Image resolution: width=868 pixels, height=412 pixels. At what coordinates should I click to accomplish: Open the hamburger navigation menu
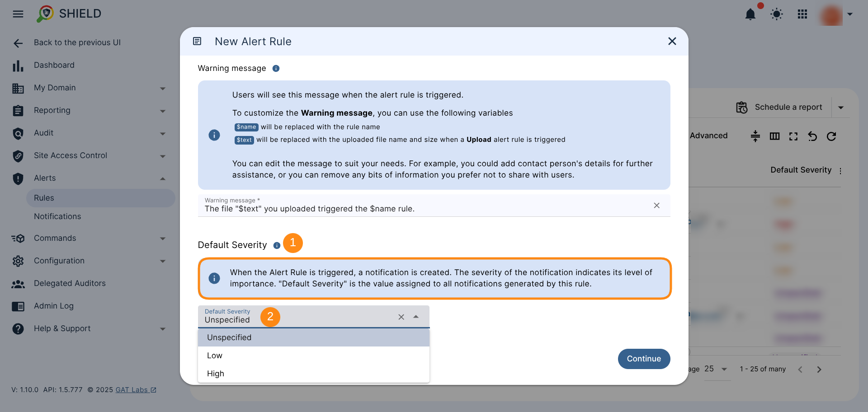tap(18, 14)
